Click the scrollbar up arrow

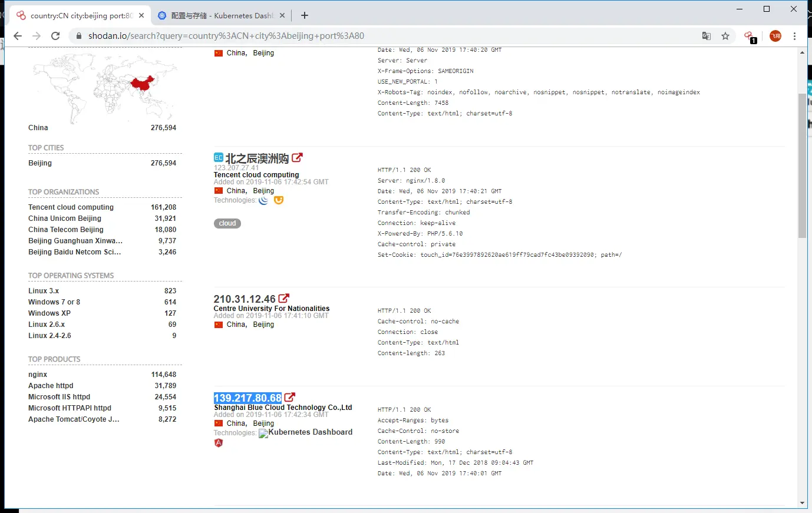(803, 52)
